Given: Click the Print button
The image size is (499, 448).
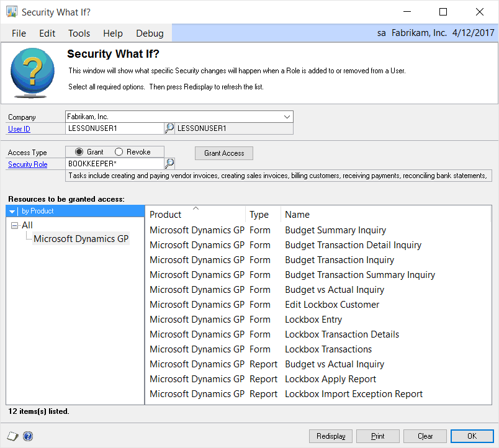Looking at the screenshot, I should coord(378,436).
